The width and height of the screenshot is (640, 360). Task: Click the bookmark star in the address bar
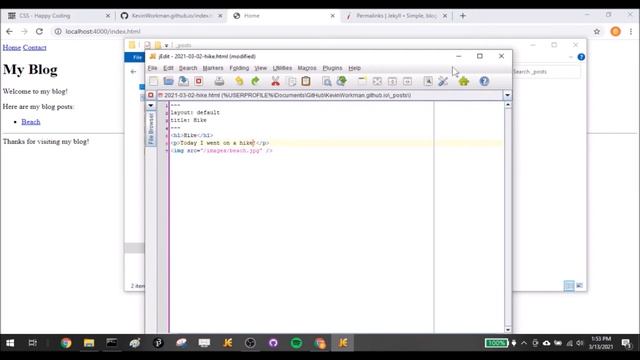click(x=597, y=31)
